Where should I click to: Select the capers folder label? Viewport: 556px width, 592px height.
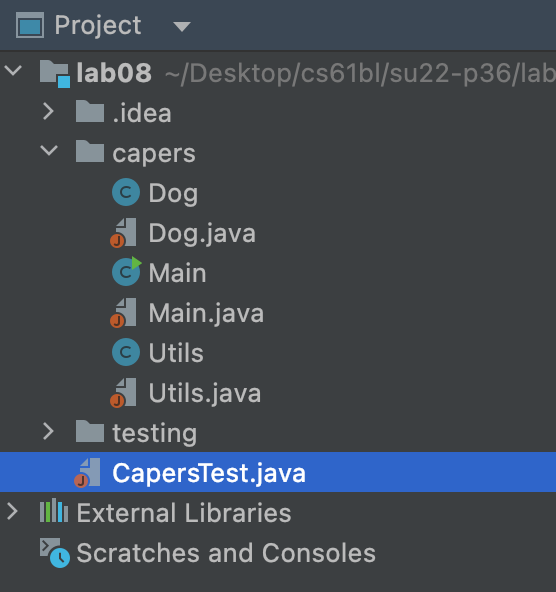pos(154,153)
